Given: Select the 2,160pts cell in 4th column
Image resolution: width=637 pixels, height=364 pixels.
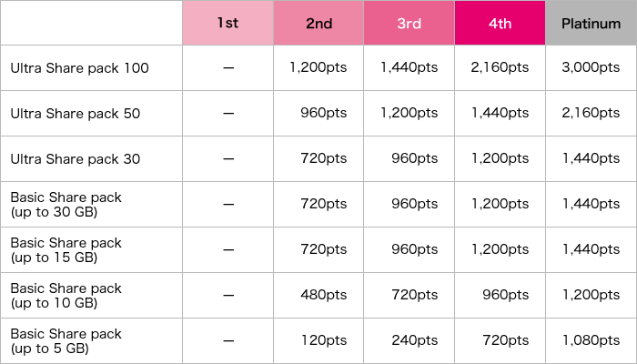Looking at the screenshot, I should [500, 67].
